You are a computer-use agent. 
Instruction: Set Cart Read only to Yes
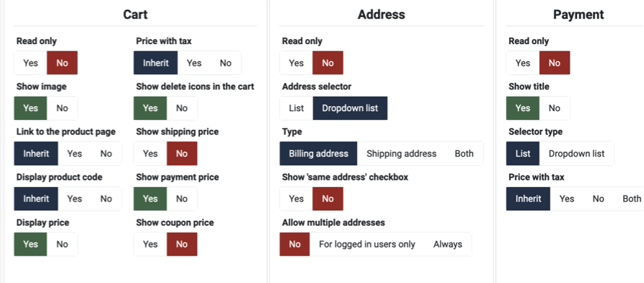click(30, 63)
